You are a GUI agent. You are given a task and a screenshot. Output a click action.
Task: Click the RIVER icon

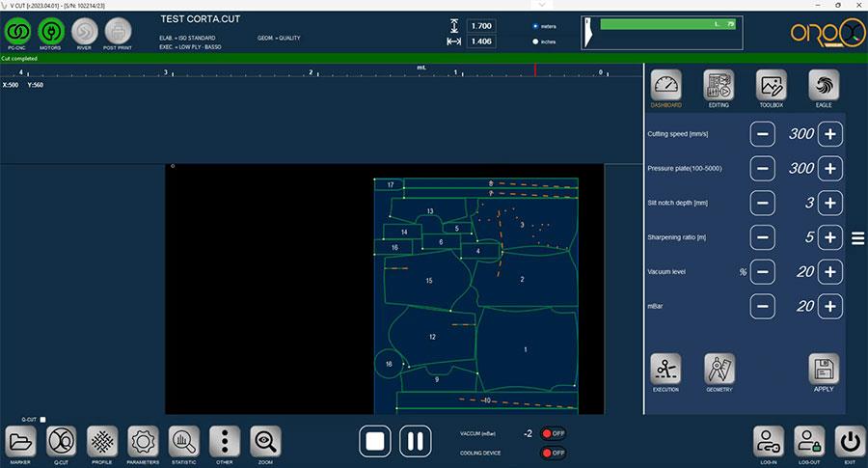click(x=85, y=31)
